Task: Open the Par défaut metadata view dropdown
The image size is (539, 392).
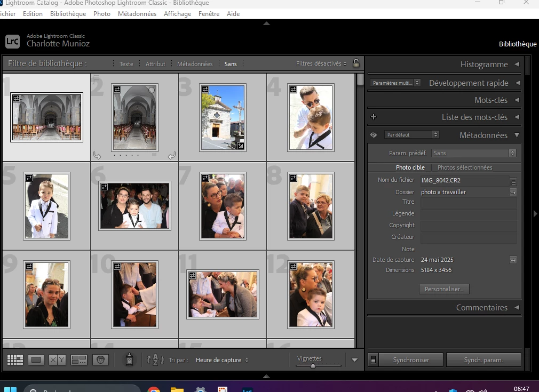Action: 411,135
